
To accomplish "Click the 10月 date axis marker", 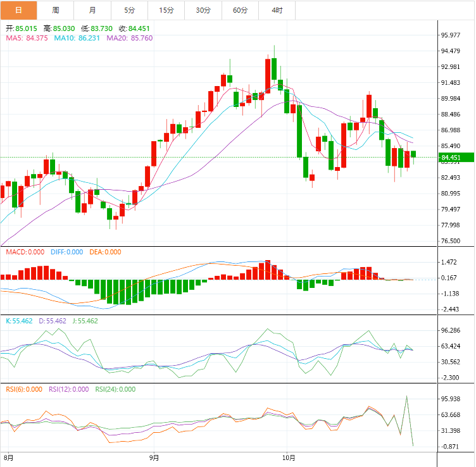I will (289, 457).
